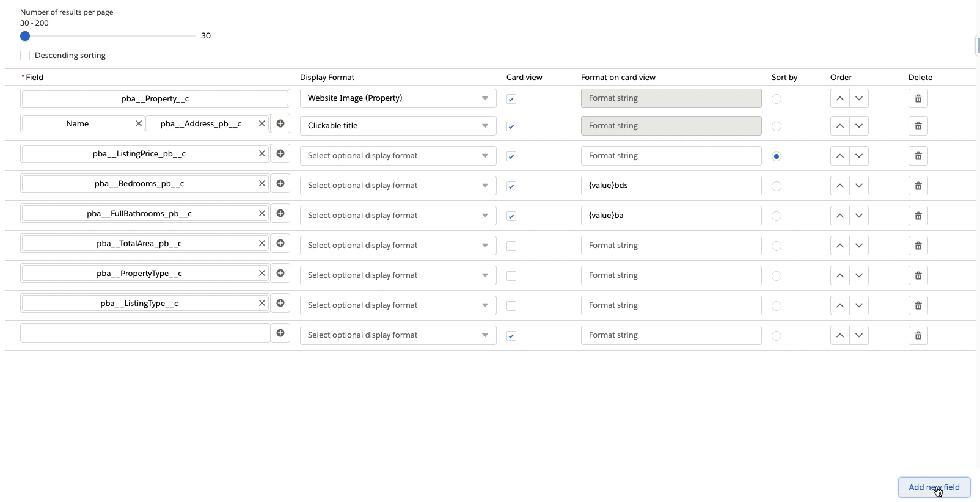Remove the pba__ListingPrice_pb__c field pill
Viewport: 980px width, 502px height.
pyautogui.click(x=262, y=153)
